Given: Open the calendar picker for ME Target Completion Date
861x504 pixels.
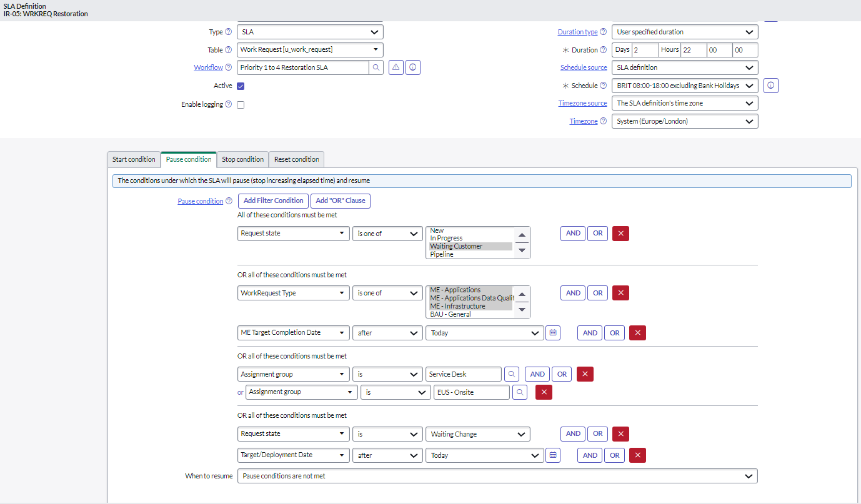Looking at the screenshot, I should pos(552,332).
